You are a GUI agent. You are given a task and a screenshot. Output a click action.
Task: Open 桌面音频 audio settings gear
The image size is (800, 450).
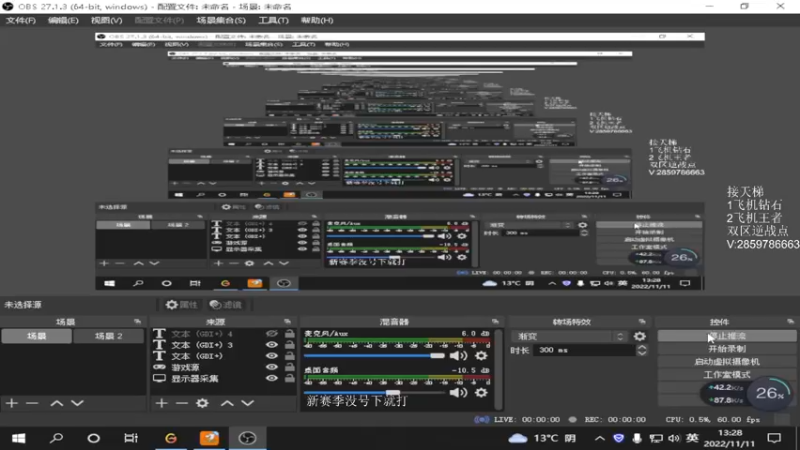pos(481,392)
